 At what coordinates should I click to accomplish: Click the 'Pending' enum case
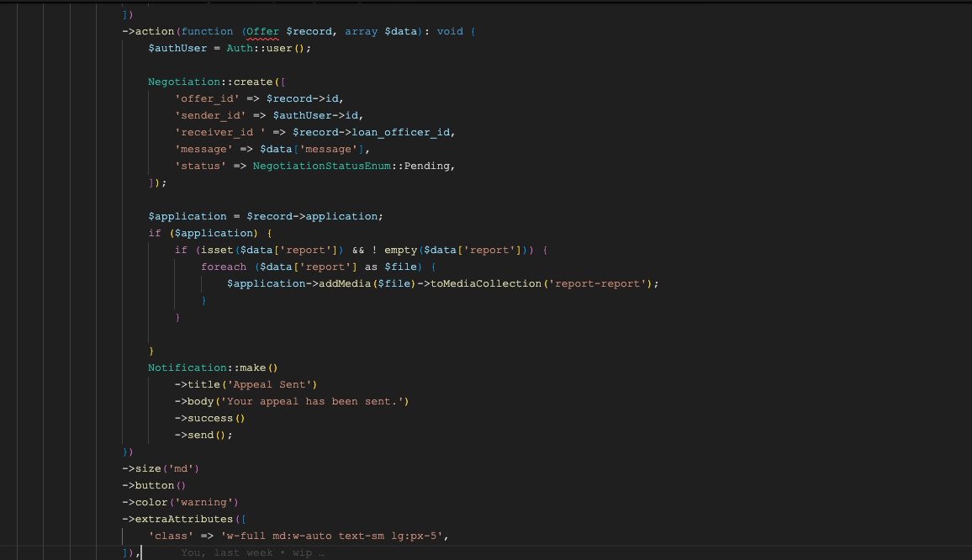(x=427, y=166)
